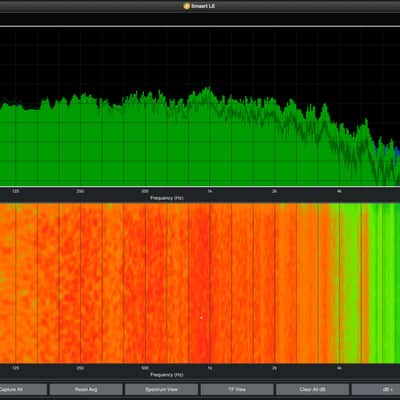Viewport: 400px width, 400px height.
Task: Click the green RTA spectrum plot
Action: pos(200,107)
